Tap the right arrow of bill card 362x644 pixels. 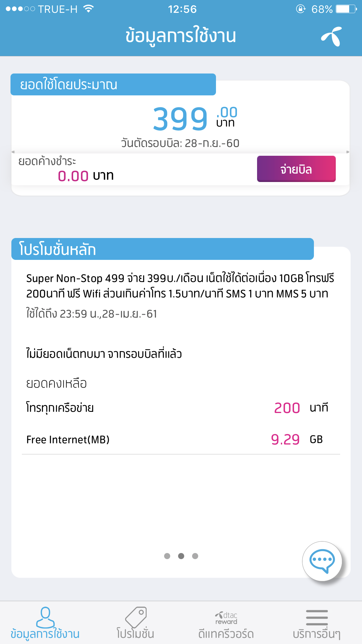348,152
